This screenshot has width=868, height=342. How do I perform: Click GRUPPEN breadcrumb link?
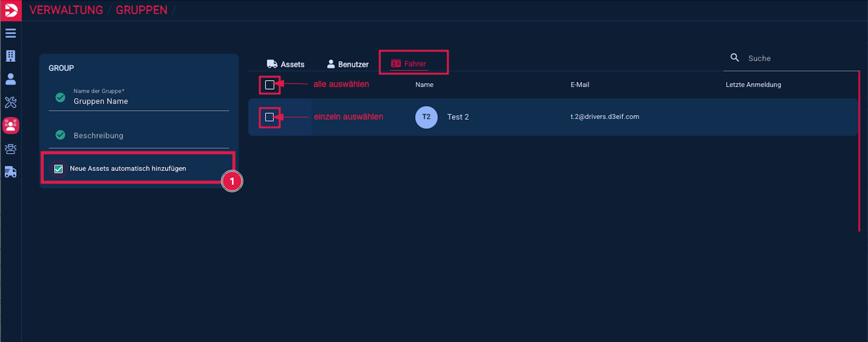point(142,10)
